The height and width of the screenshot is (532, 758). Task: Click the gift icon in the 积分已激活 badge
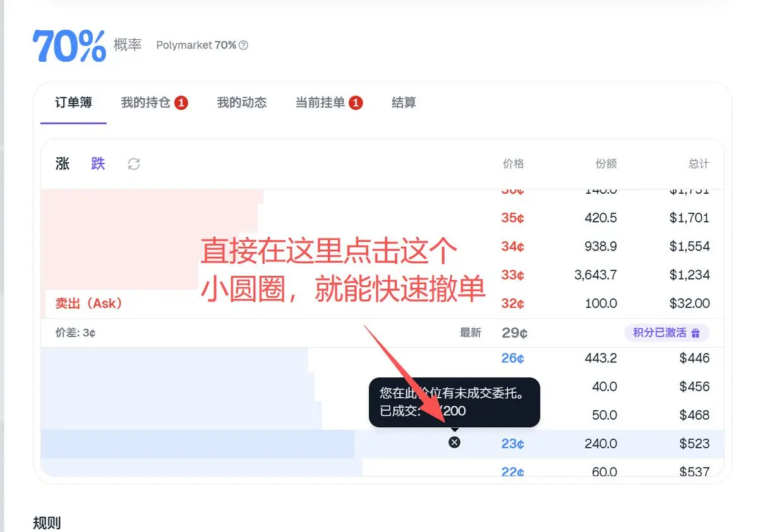click(x=695, y=333)
